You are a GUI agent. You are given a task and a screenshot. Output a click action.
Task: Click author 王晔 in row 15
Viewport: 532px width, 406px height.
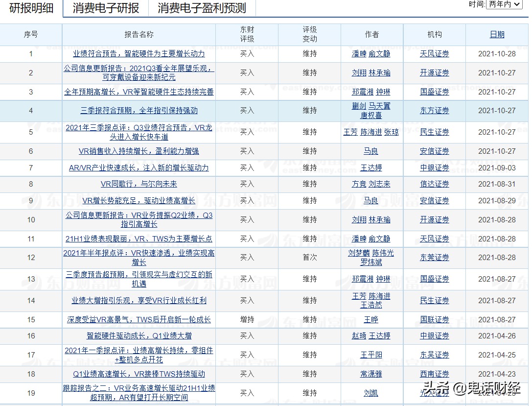coord(371,320)
